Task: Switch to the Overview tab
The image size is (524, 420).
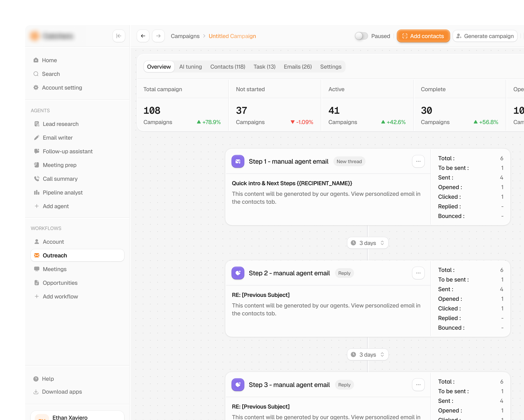Action: [x=159, y=67]
